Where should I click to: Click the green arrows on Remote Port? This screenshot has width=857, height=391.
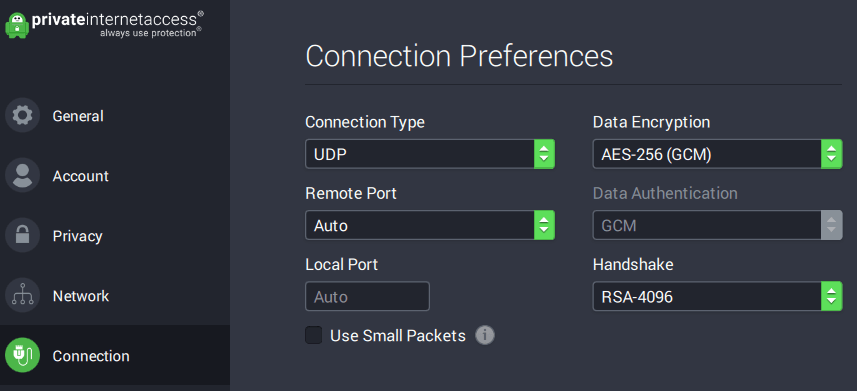(x=544, y=225)
